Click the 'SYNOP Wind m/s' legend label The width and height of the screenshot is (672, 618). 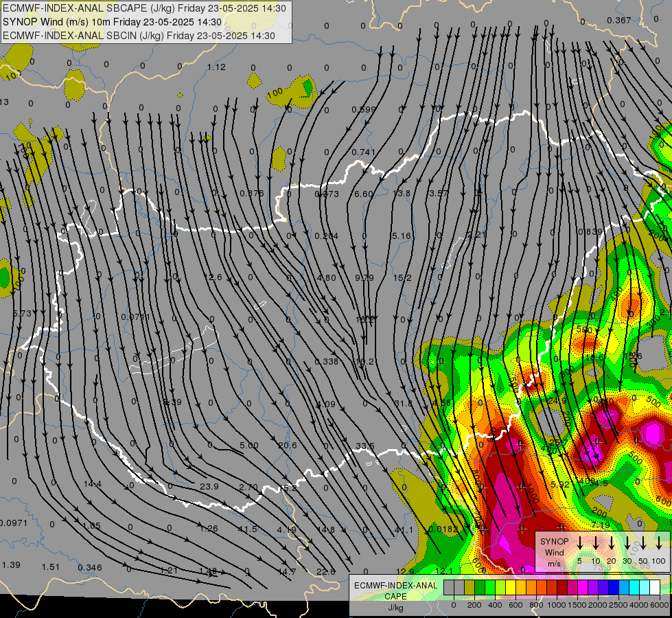[554, 552]
